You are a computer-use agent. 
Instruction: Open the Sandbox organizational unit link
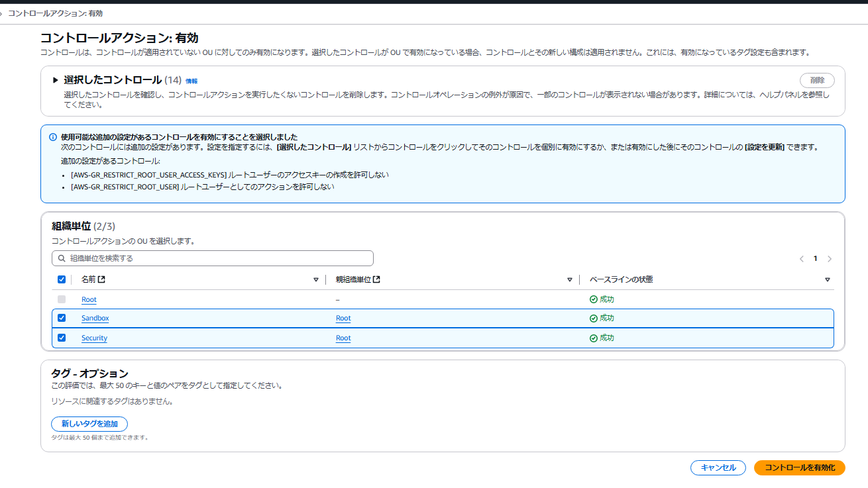pos(95,318)
